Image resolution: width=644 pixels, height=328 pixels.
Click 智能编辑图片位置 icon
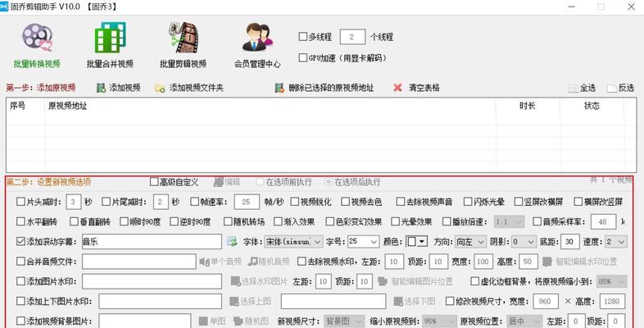(383, 281)
